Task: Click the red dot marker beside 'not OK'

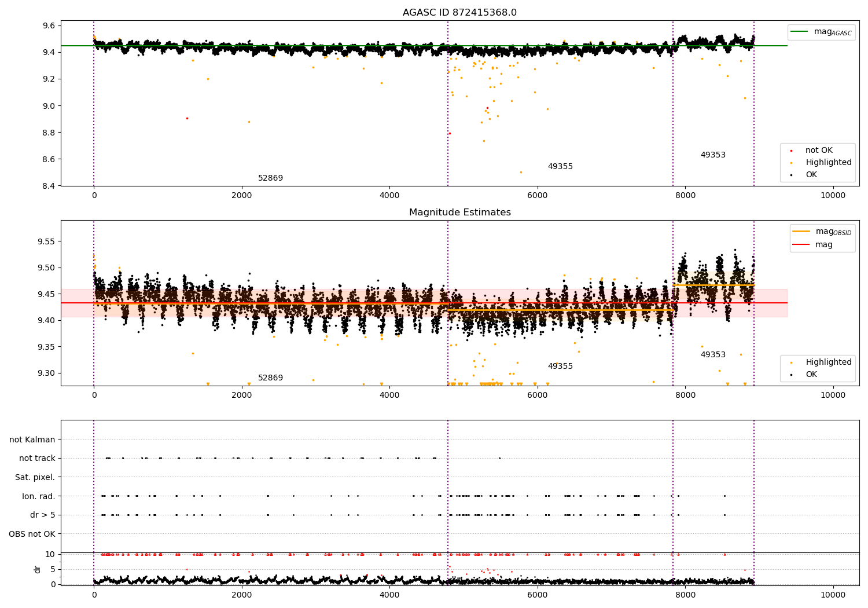Action: (x=791, y=151)
